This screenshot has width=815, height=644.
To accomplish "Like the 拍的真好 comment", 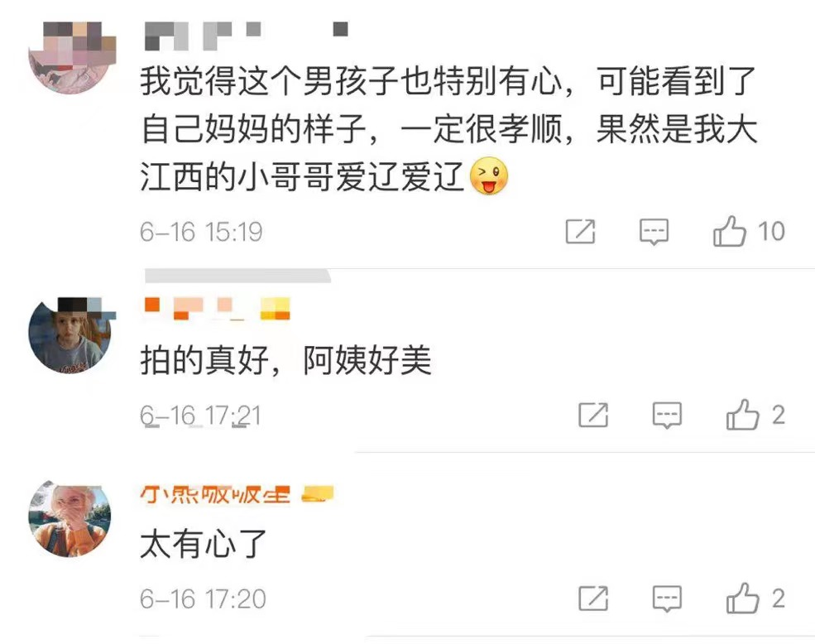I will 742,415.
